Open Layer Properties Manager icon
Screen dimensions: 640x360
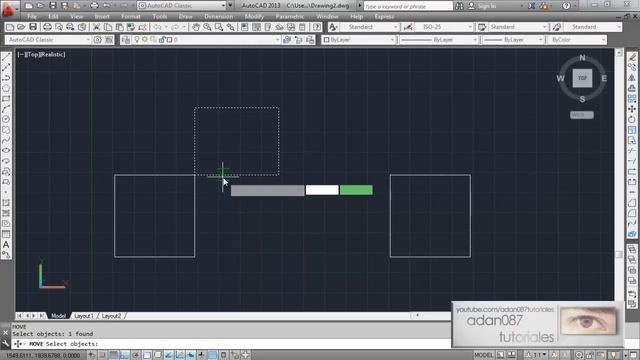point(125,40)
